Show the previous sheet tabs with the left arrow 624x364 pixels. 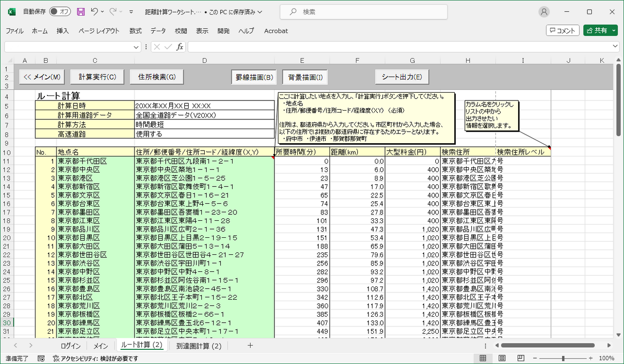[16, 345]
